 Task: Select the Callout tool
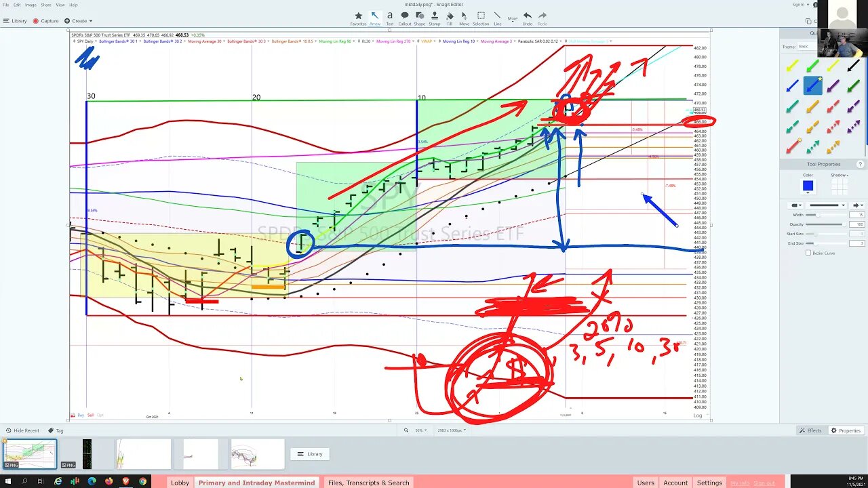[405, 18]
